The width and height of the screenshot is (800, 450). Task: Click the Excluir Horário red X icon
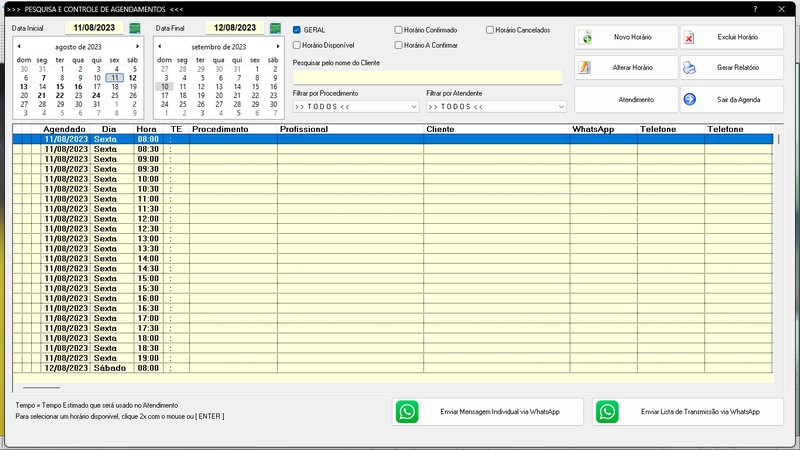[x=689, y=37]
